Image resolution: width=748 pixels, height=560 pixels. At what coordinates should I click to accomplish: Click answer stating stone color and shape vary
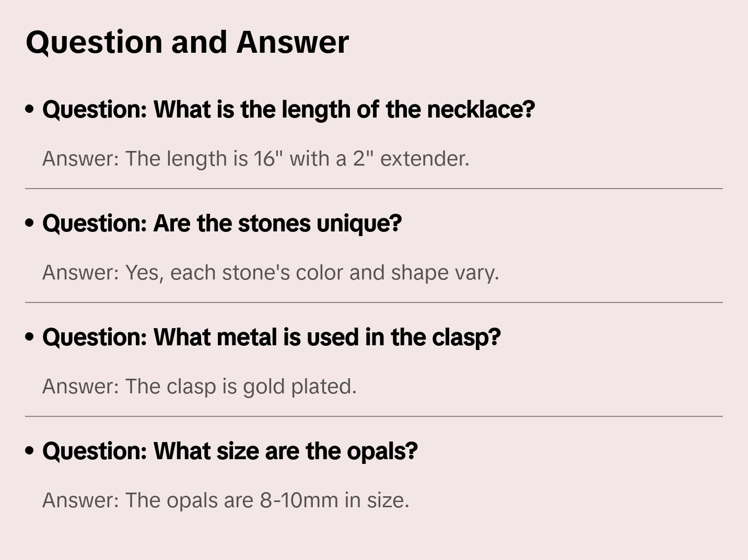coord(271,272)
